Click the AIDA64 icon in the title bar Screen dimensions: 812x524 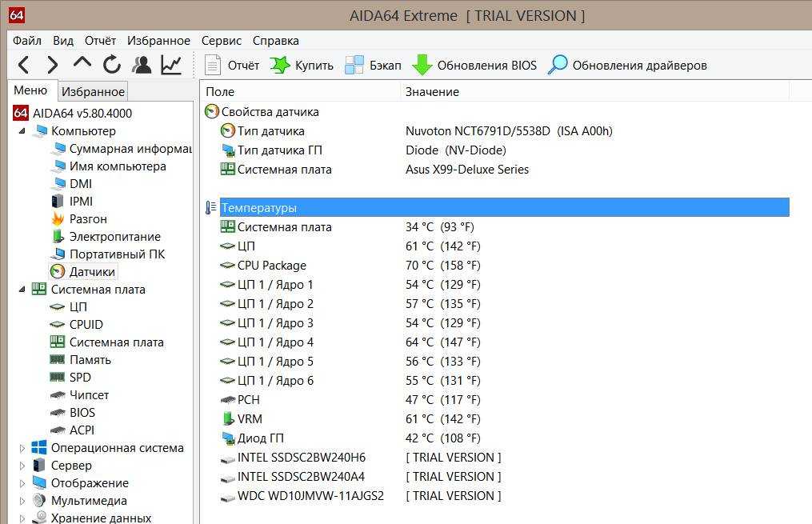17,15
